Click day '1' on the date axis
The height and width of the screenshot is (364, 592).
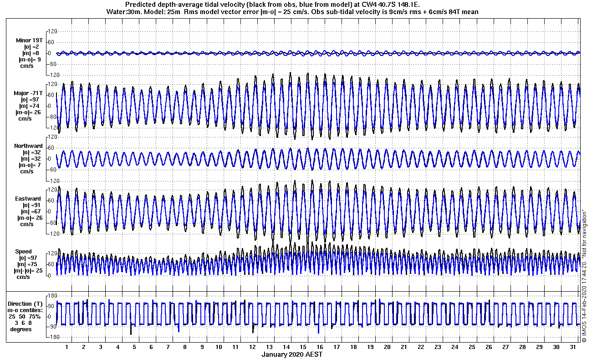(67, 347)
